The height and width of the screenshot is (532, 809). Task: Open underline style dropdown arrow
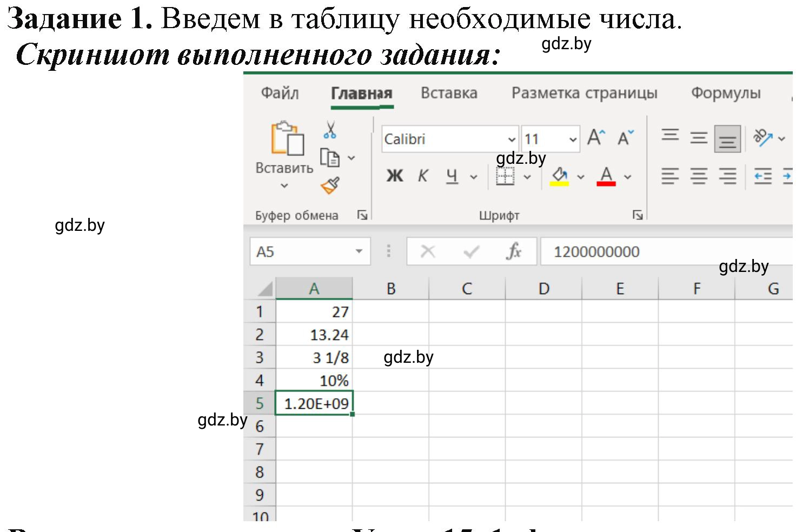(x=474, y=176)
